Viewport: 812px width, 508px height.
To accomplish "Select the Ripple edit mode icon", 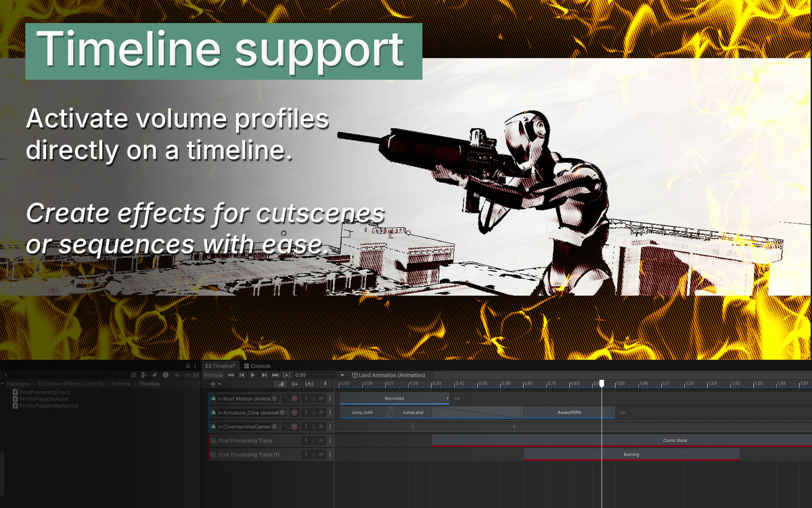I will click(x=294, y=384).
